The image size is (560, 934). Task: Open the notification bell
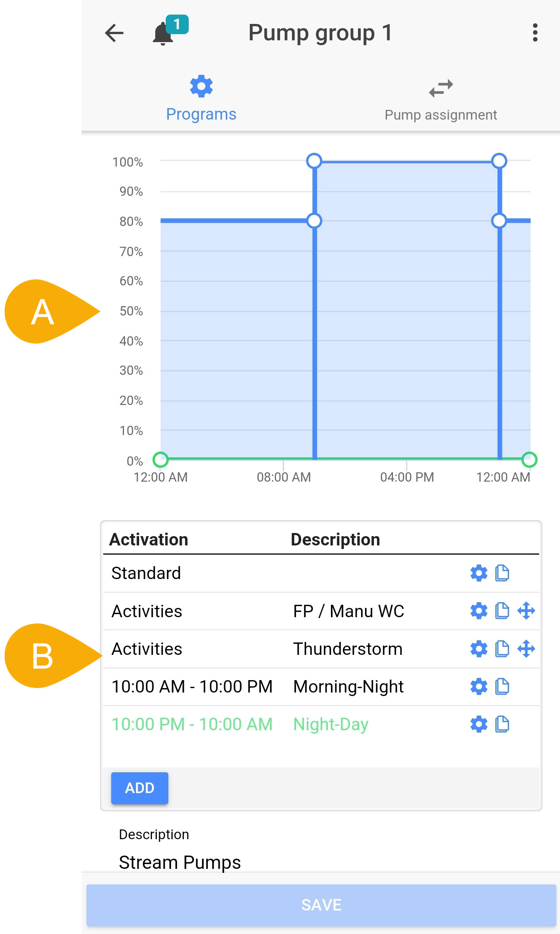coord(163,34)
